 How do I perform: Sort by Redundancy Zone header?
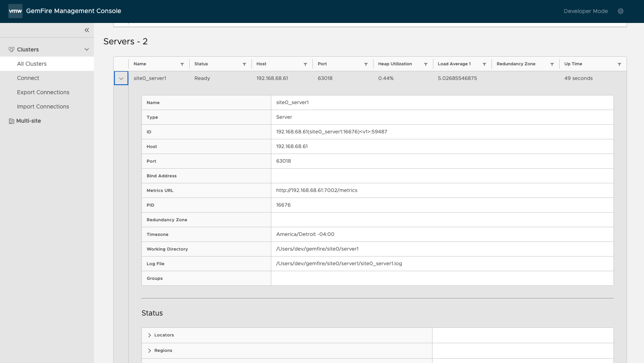[516, 64]
